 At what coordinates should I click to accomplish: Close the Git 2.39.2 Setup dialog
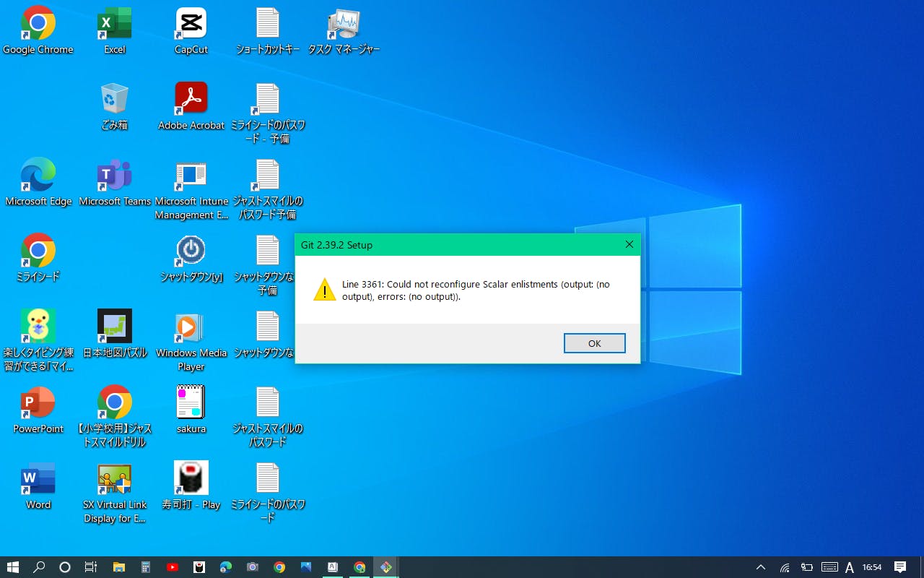629,245
